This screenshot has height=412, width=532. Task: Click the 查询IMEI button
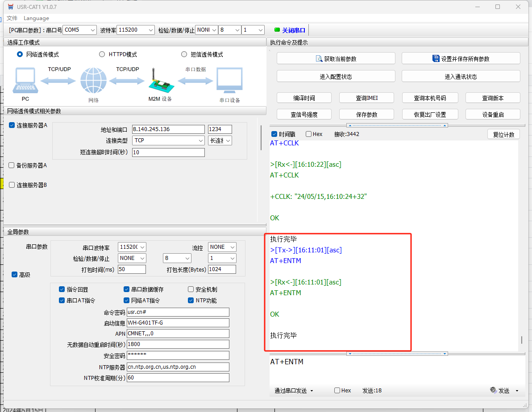pyautogui.click(x=366, y=98)
